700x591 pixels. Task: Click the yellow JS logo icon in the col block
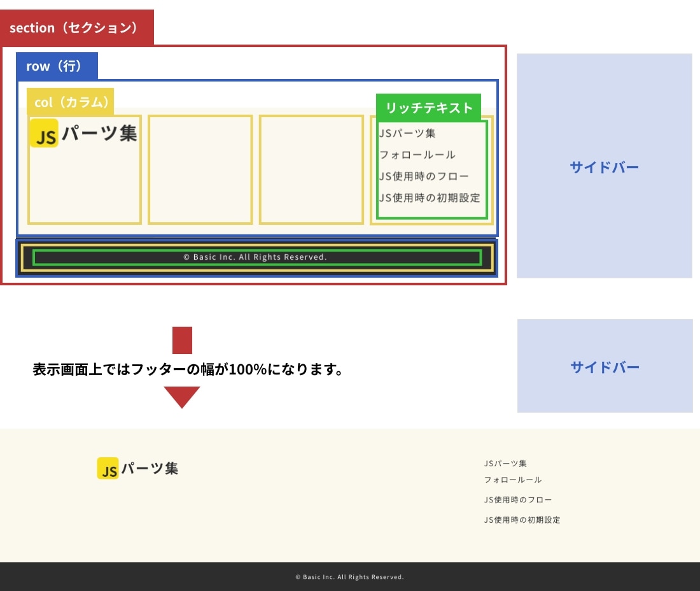43,133
